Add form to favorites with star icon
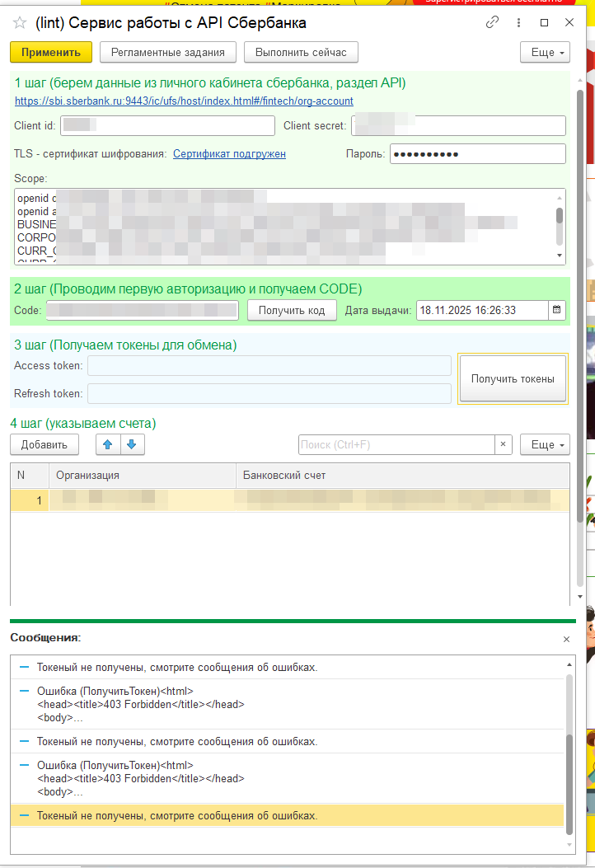Viewport: 595px width, 868px height. [x=20, y=23]
